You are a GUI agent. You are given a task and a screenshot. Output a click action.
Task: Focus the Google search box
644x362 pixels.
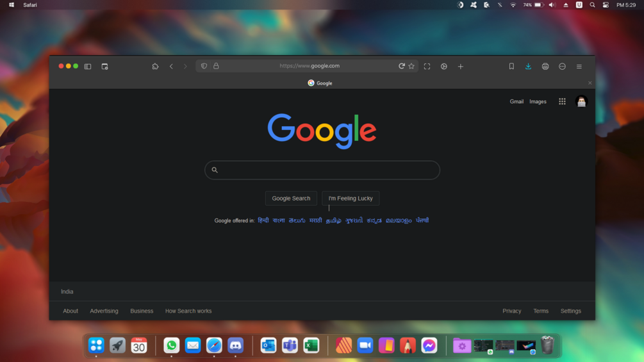322,170
